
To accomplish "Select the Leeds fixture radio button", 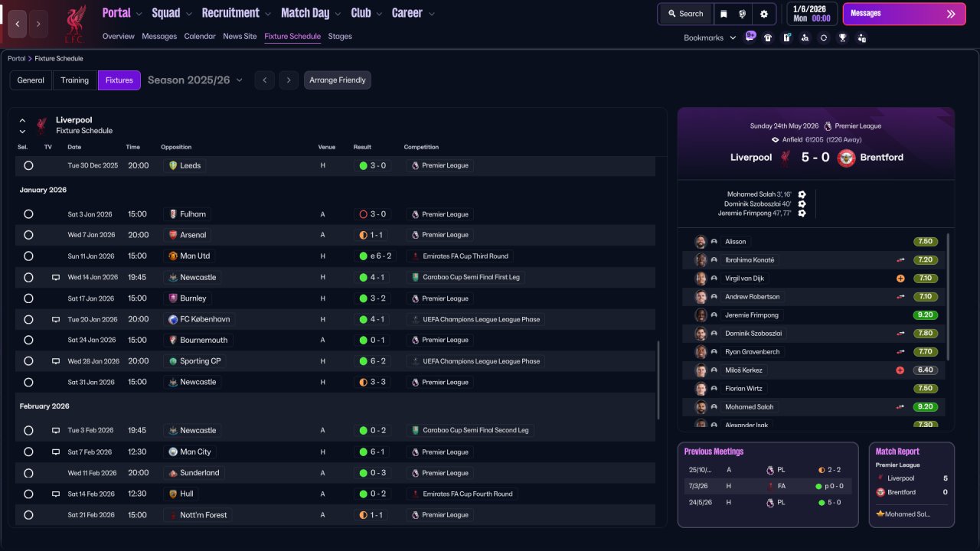I will point(28,165).
